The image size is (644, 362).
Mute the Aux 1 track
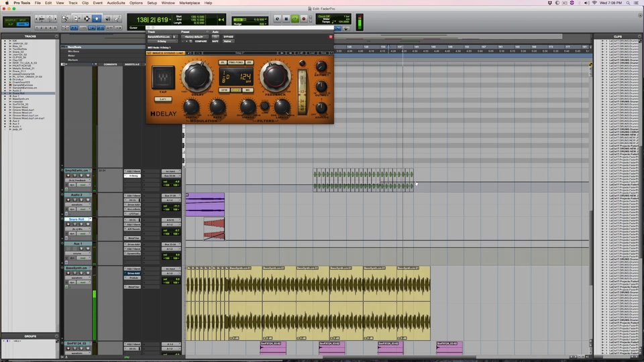(87, 249)
